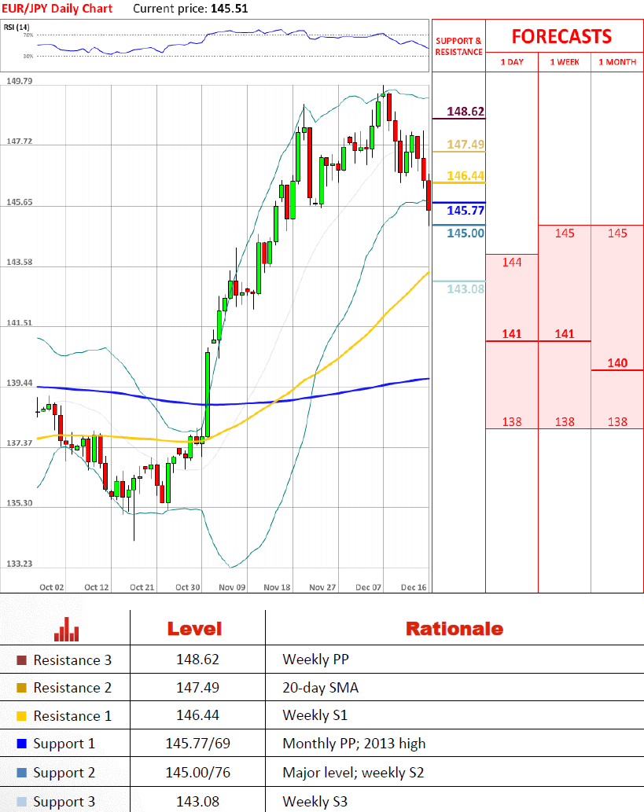Select the Support 2 steel blue swatch
Viewport: 644px width, 812px height.
pos(21,773)
